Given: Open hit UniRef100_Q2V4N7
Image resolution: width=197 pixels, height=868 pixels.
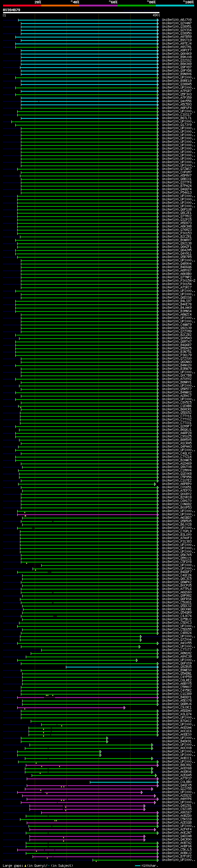Looking at the screenshot, I should 177,23.
